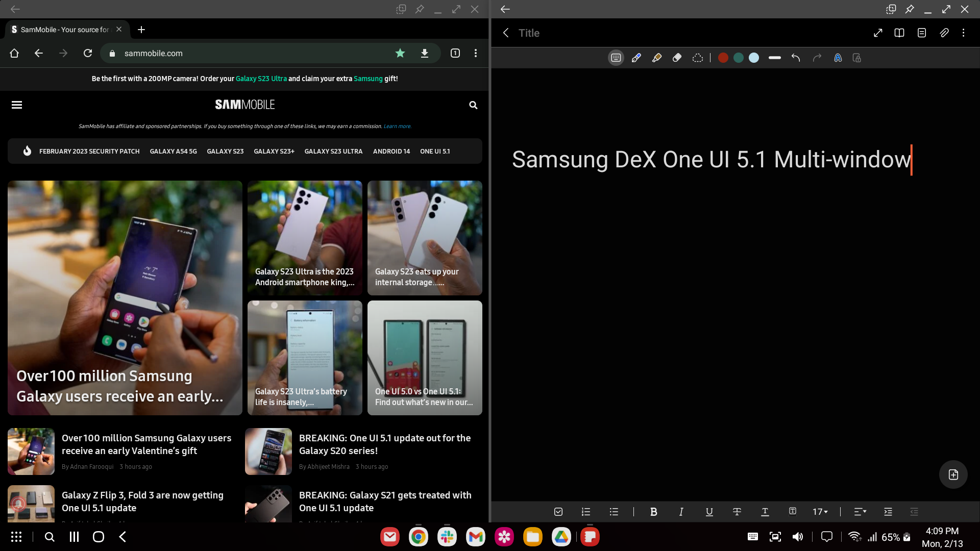Select the highlighter tool

657,58
